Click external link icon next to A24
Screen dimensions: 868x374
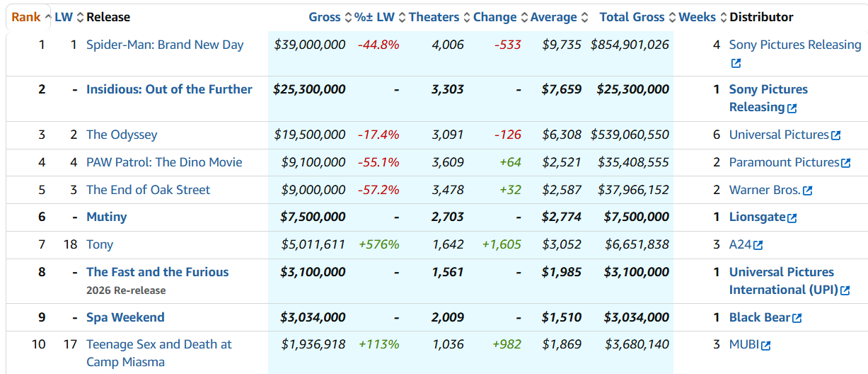758,245
